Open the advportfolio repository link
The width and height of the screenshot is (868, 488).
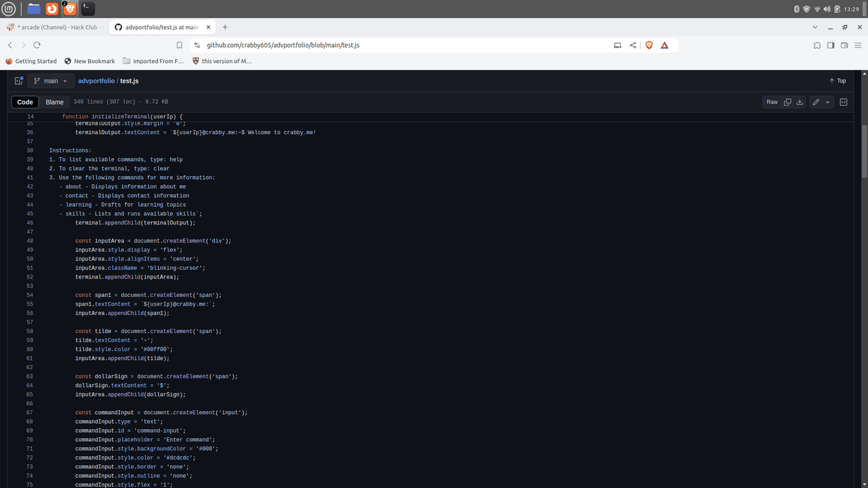(x=96, y=81)
